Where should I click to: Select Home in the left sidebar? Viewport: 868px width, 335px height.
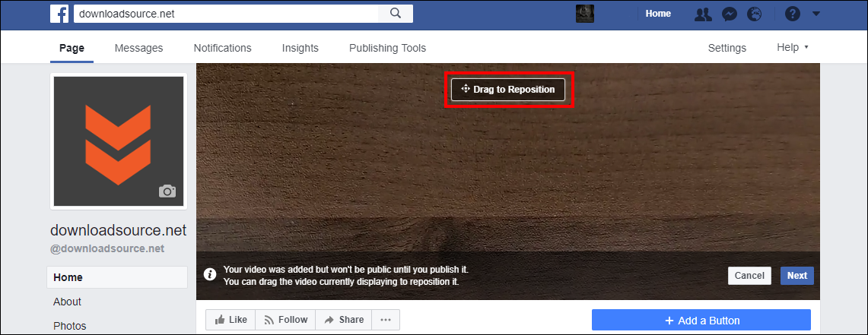[117, 277]
